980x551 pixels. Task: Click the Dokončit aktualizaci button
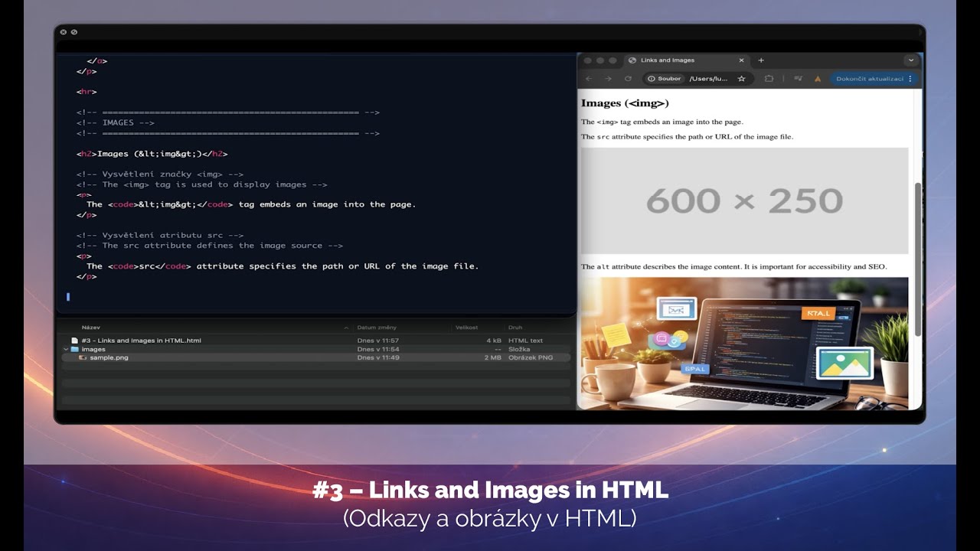870,79
